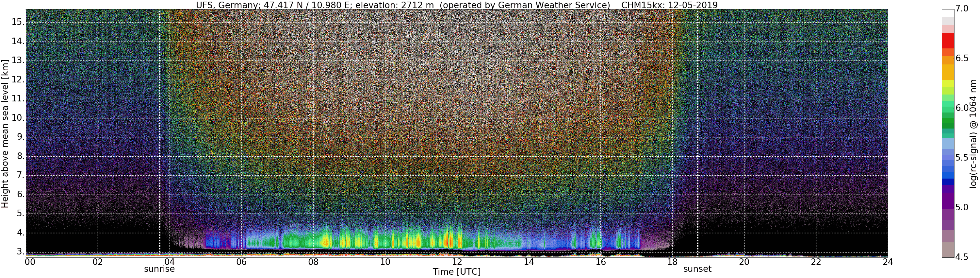Click the "Height above mean sea level [km]" axis label
This screenshot has height=278, width=980.
(5, 133)
